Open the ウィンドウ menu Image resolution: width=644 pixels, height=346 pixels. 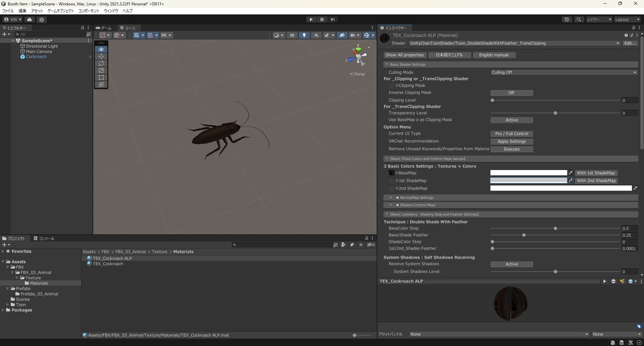[111, 11]
